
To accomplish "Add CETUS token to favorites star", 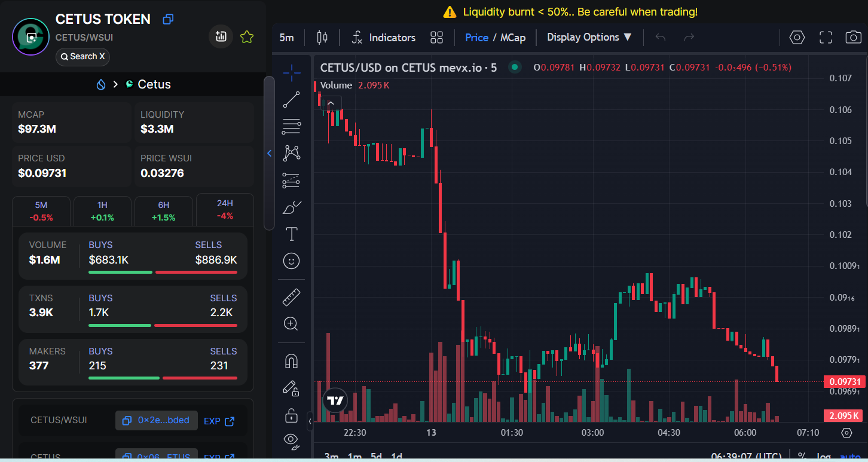I will pyautogui.click(x=247, y=37).
